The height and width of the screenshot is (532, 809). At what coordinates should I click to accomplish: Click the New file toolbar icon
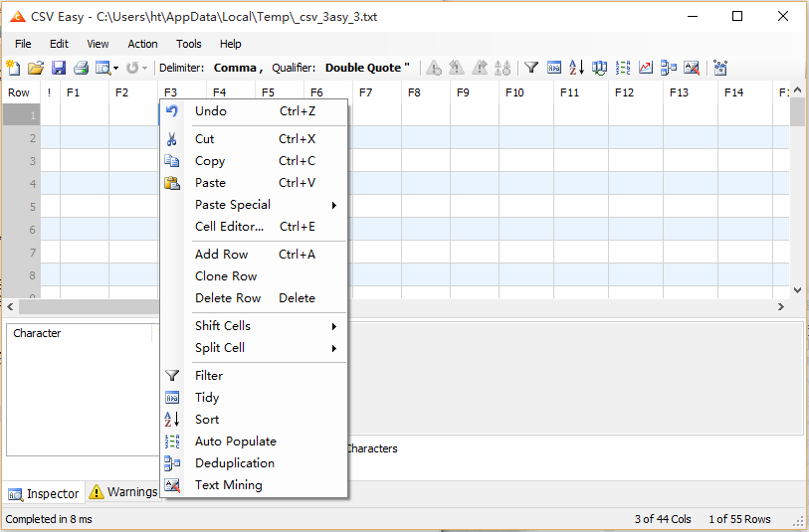pos(13,68)
